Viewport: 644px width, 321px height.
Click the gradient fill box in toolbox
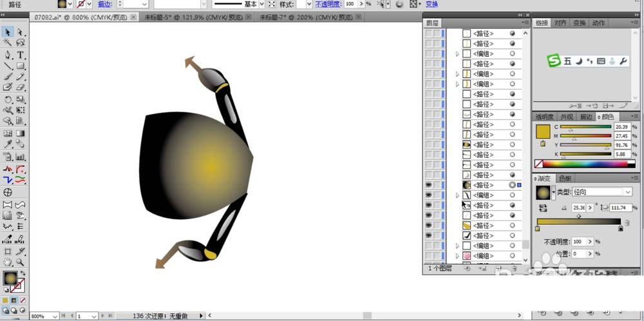10,278
